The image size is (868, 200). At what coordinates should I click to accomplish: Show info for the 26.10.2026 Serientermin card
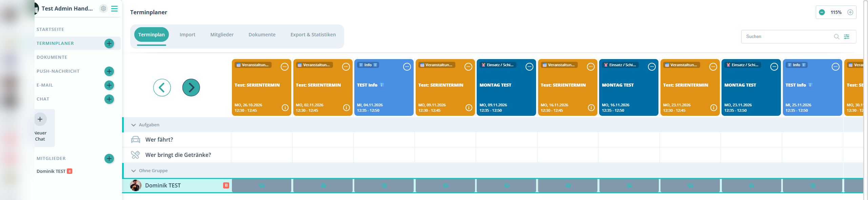coord(285,108)
